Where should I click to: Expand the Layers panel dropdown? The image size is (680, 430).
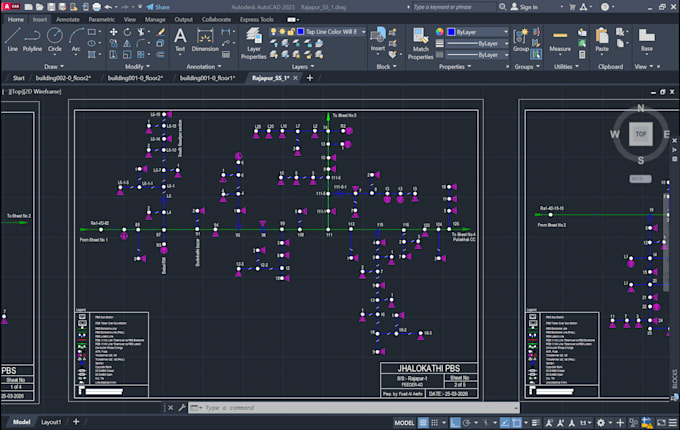pyautogui.click(x=302, y=66)
